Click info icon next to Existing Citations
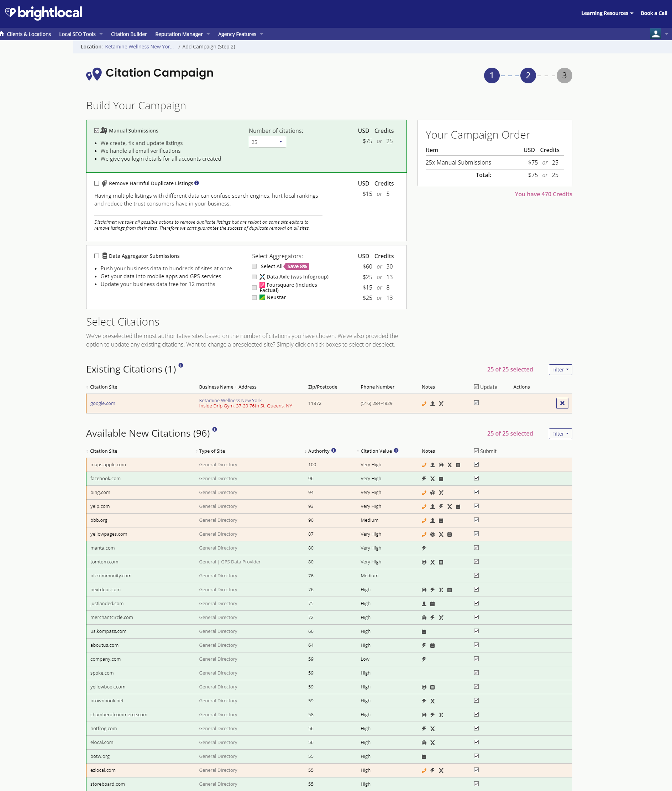The width and height of the screenshot is (672, 791). (181, 365)
